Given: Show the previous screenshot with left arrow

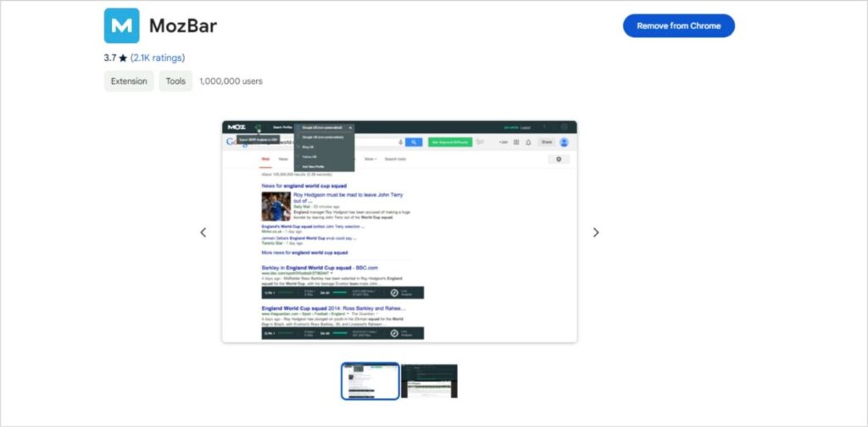Looking at the screenshot, I should 203,232.
